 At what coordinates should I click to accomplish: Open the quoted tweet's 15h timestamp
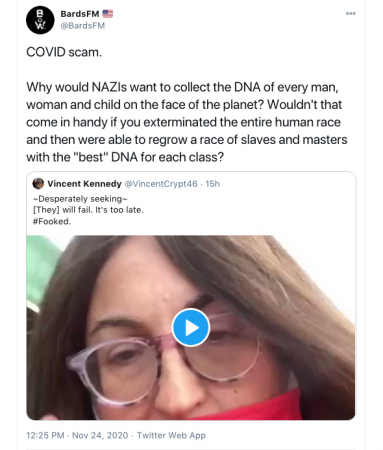click(212, 184)
